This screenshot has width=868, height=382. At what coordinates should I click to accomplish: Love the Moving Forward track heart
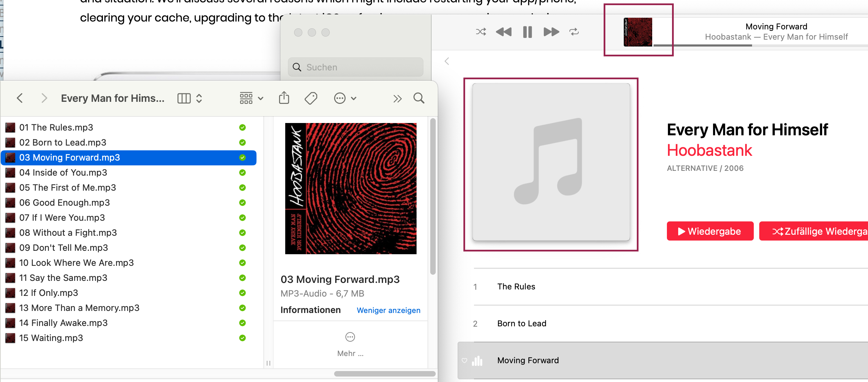tap(464, 360)
